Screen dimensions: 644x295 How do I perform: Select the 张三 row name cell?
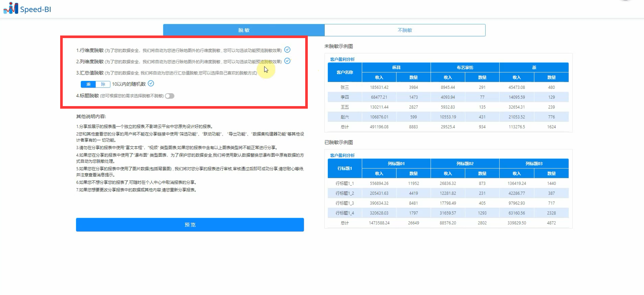coord(345,87)
